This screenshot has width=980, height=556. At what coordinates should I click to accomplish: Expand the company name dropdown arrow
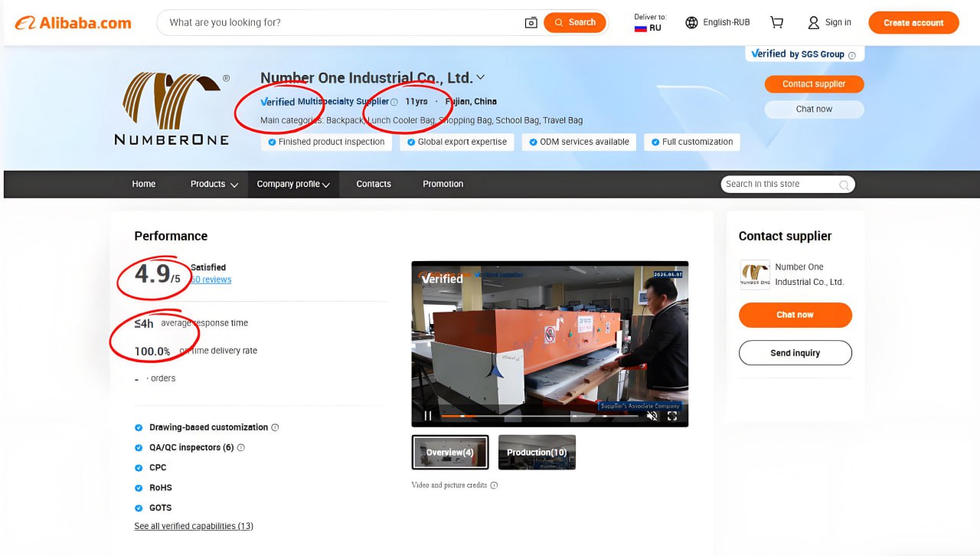point(480,77)
